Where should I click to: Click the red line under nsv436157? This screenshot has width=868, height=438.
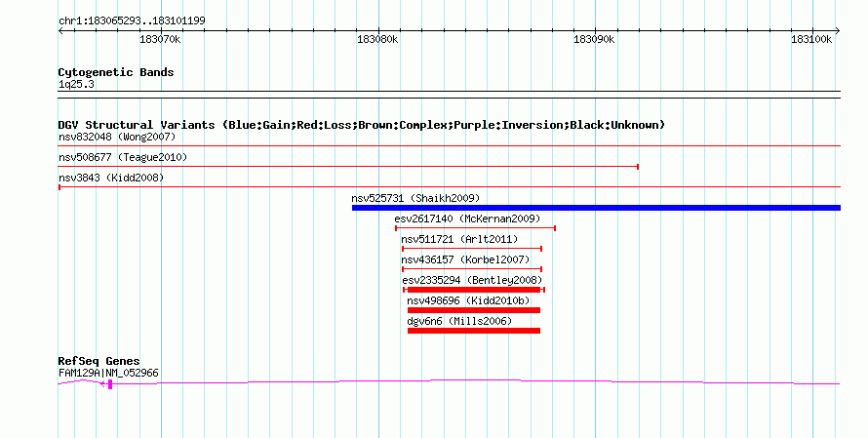(472, 269)
